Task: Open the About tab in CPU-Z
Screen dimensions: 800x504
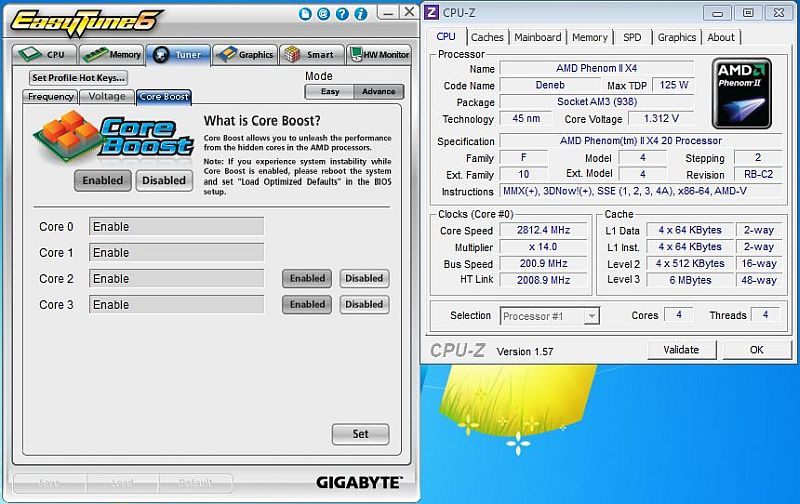Action: (x=720, y=37)
